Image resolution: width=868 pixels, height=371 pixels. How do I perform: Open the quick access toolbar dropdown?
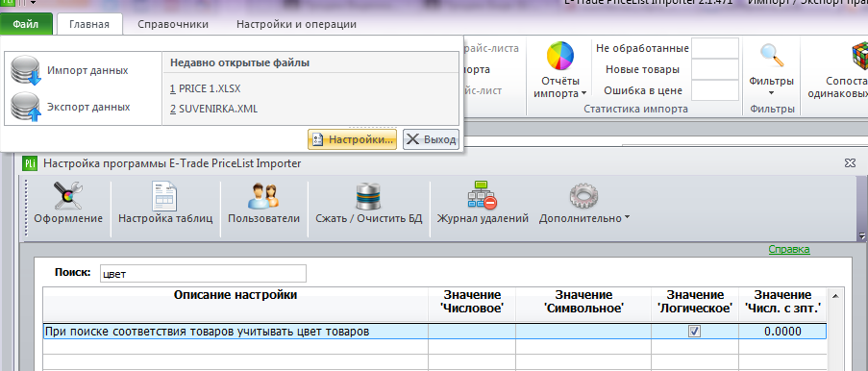[x=33, y=3]
